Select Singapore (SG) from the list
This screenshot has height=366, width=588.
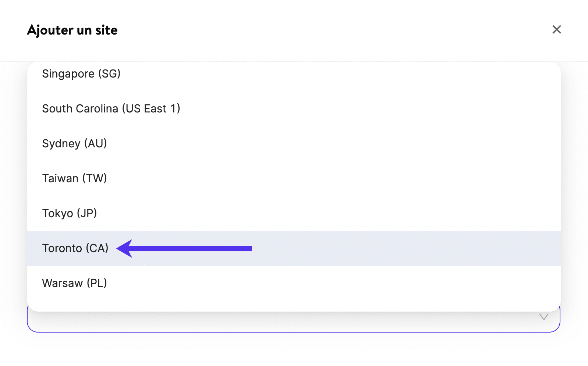tap(81, 74)
